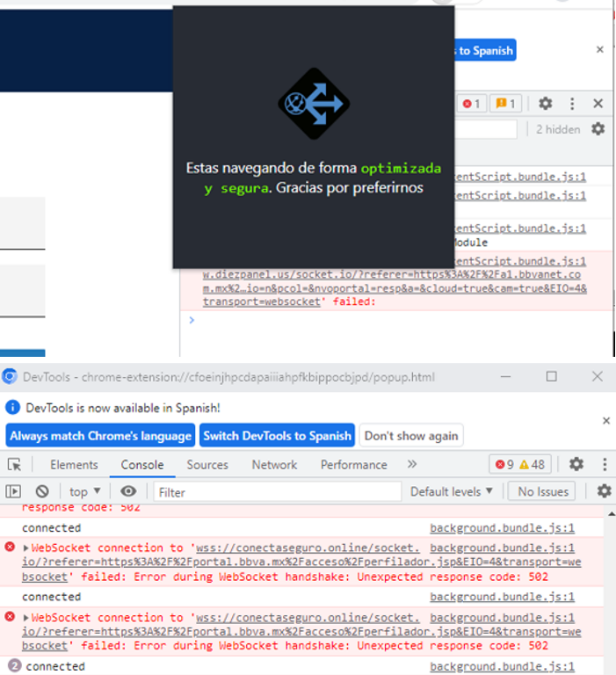Click the Don't show again button
This screenshot has height=675, width=616.
411,436
